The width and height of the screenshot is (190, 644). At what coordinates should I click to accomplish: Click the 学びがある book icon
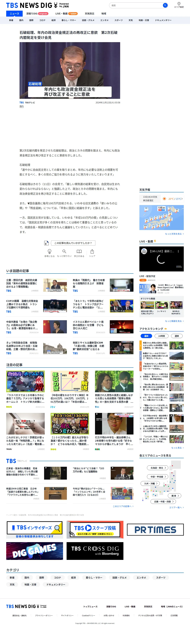click(79, 251)
